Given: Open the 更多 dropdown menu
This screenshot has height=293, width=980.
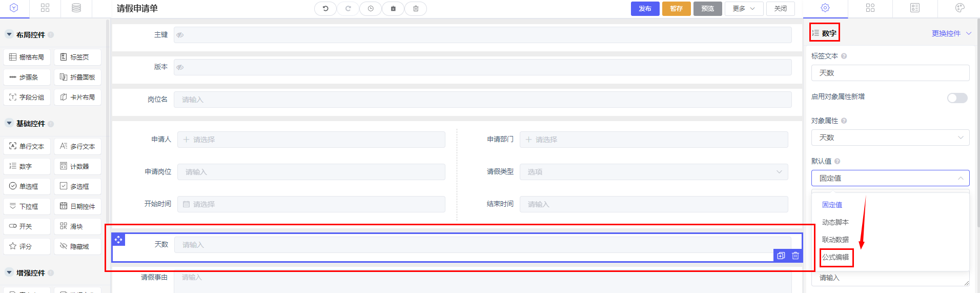Looking at the screenshot, I should (x=744, y=9).
